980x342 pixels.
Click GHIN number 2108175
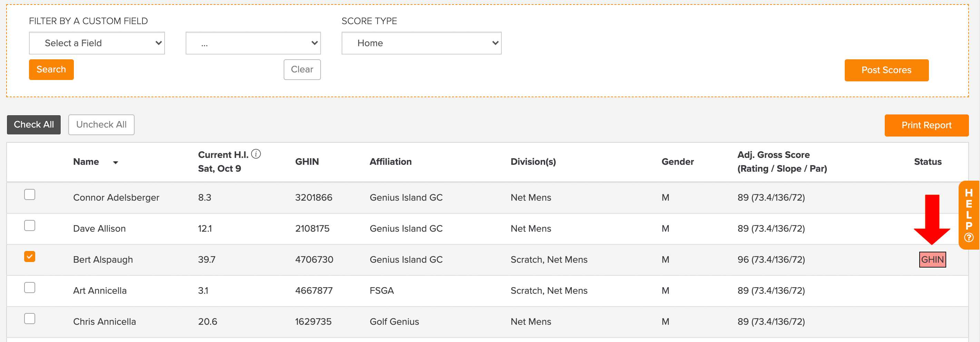coord(312,229)
